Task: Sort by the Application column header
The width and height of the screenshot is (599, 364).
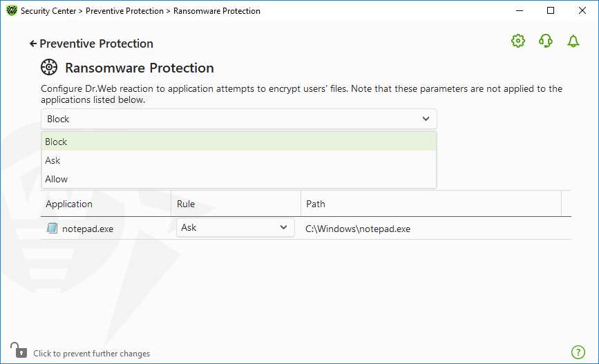Action: click(106, 204)
